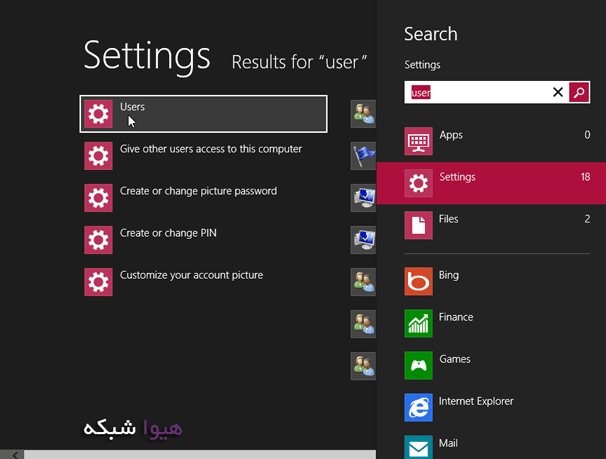Click the Files document icon
This screenshot has height=459, width=606.
[x=418, y=225]
